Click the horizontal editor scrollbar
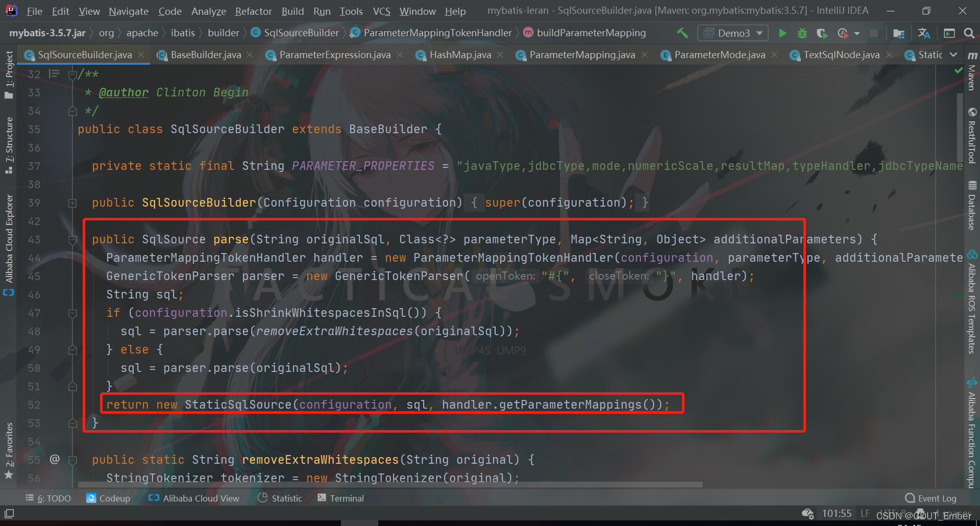 [x=390, y=484]
